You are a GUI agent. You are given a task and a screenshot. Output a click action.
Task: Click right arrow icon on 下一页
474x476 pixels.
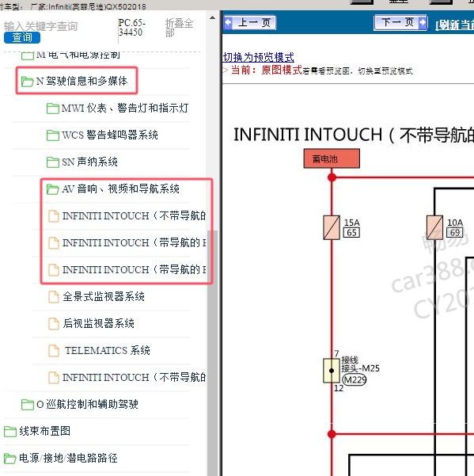(422, 22)
